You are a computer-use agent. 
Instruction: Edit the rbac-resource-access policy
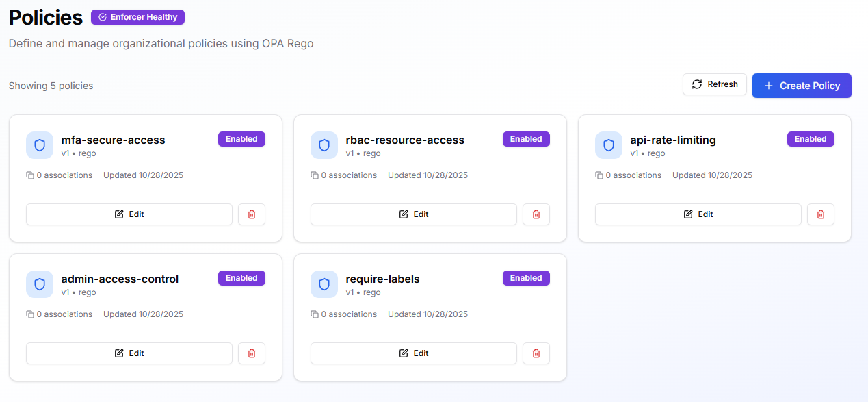click(413, 214)
